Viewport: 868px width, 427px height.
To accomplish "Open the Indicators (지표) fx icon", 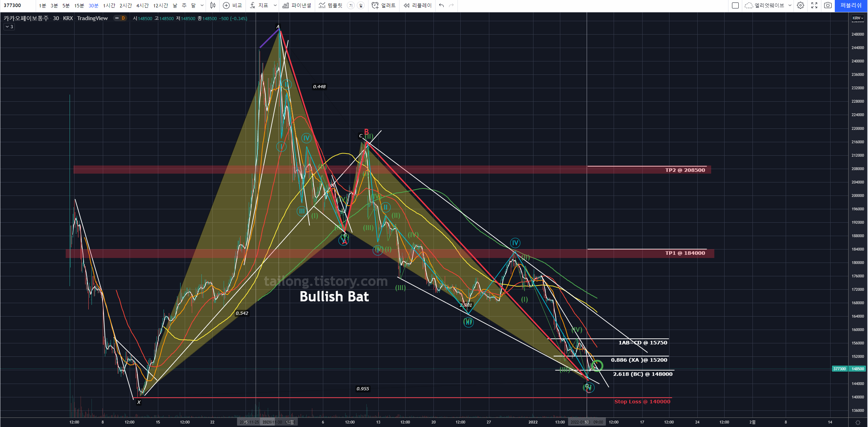I will pyautogui.click(x=253, y=5).
